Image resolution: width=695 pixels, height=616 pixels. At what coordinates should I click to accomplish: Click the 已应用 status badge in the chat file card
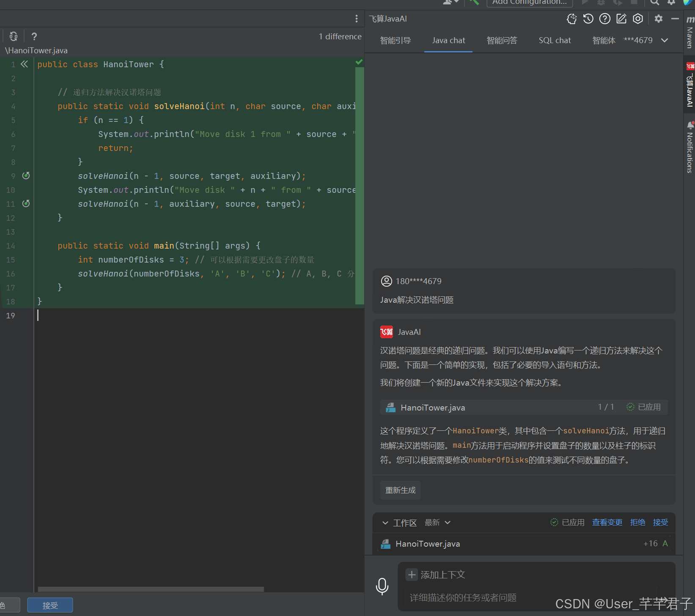pos(643,407)
